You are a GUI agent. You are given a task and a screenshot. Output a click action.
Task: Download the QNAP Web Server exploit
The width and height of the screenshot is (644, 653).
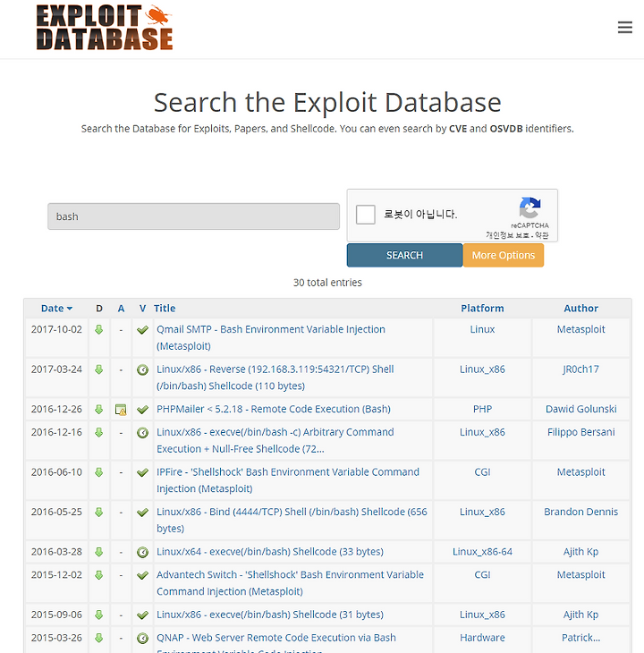click(x=98, y=638)
